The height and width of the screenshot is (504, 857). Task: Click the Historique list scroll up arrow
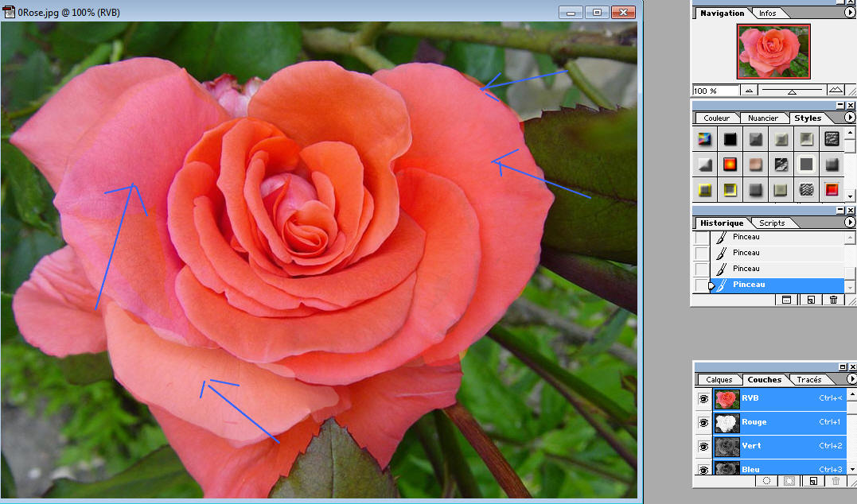pos(850,236)
